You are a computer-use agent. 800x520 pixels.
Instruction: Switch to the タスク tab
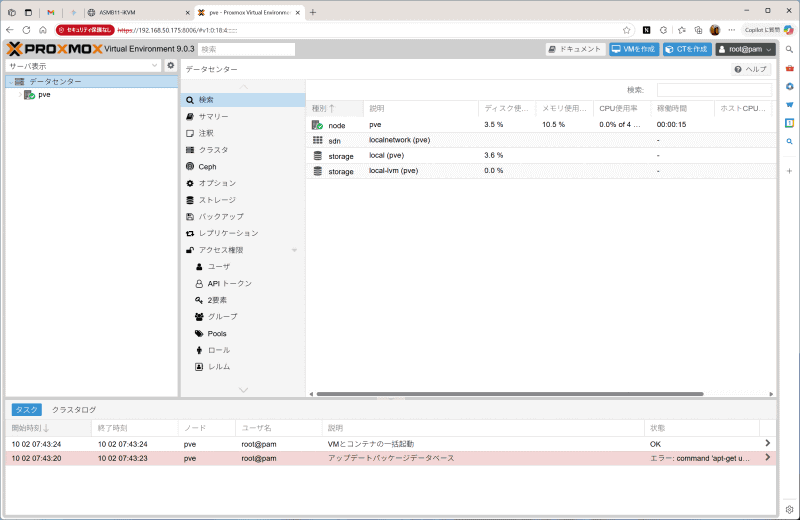[27, 410]
